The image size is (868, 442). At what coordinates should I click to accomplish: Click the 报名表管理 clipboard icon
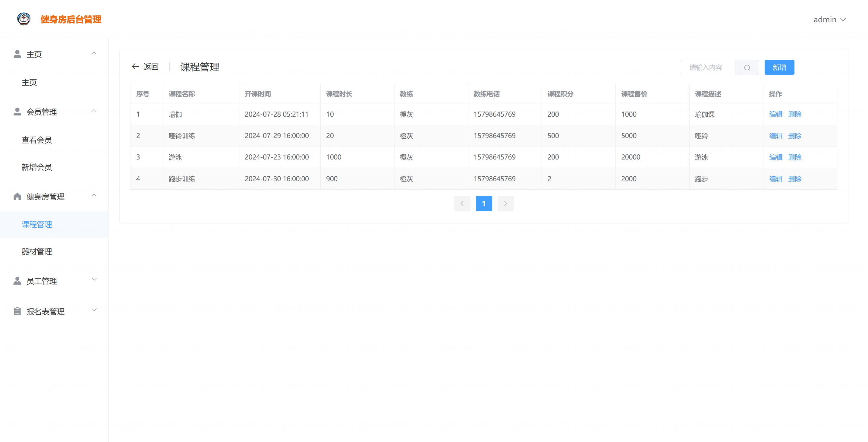click(17, 311)
